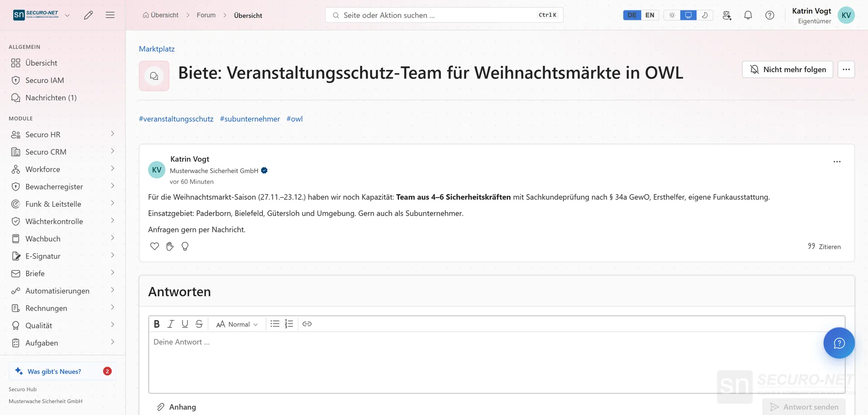The image size is (868, 415).
Task: Apply bold formatting in reply editor
Action: (x=157, y=324)
